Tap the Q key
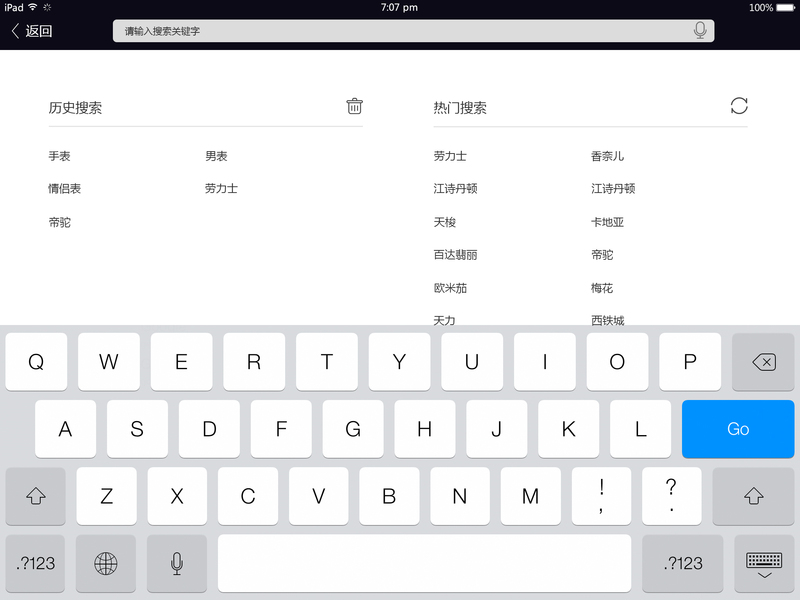This screenshot has width=800, height=600. (x=36, y=362)
